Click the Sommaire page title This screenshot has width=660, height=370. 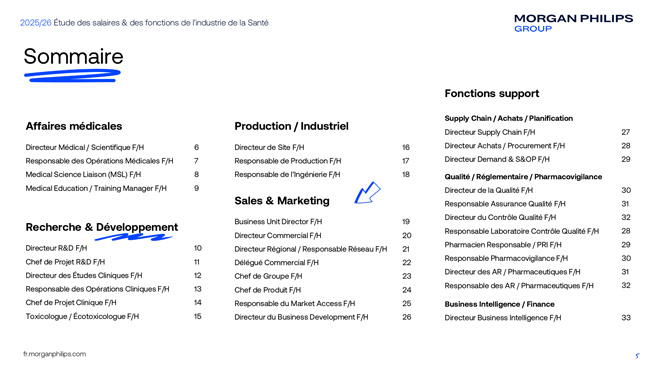[x=73, y=56]
